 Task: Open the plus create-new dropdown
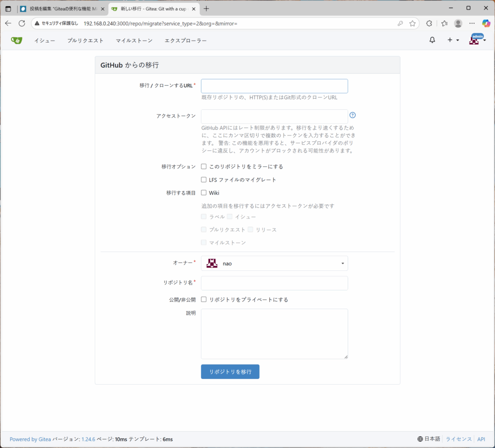coord(452,40)
